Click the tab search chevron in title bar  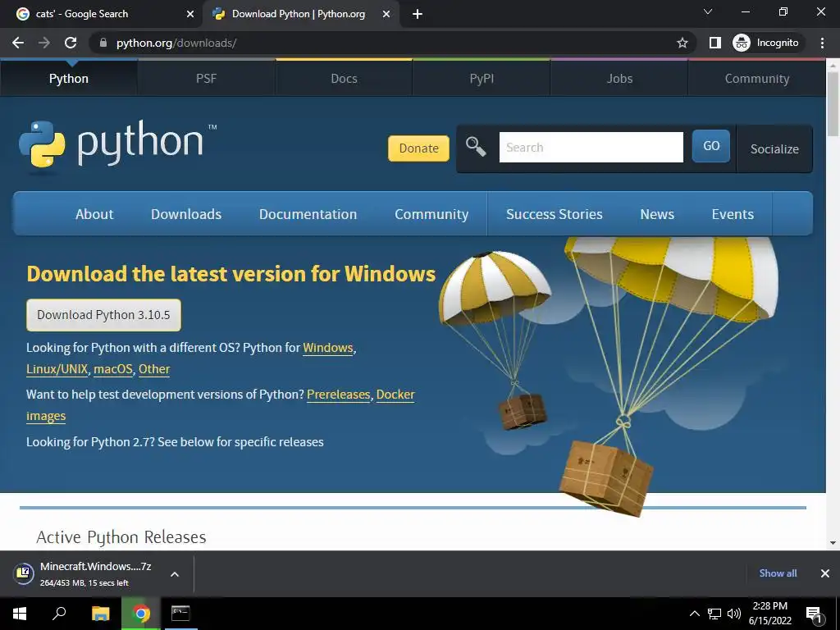(x=708, y=11)
